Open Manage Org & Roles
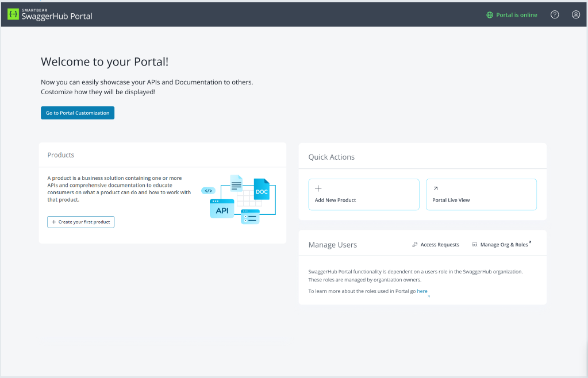This screenshot has width=588, height=378. 504,244
